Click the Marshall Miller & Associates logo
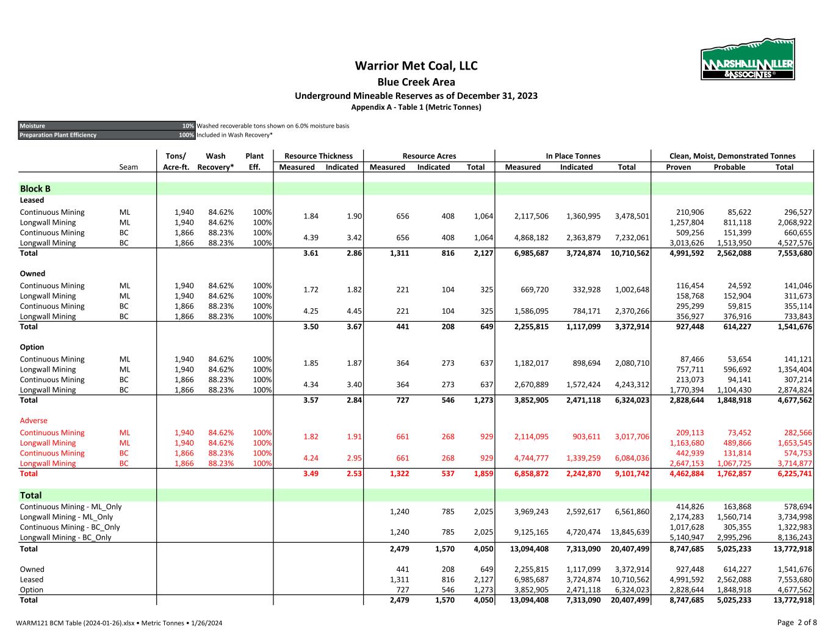This screenshot has width=833, height=644. [748, 59]
